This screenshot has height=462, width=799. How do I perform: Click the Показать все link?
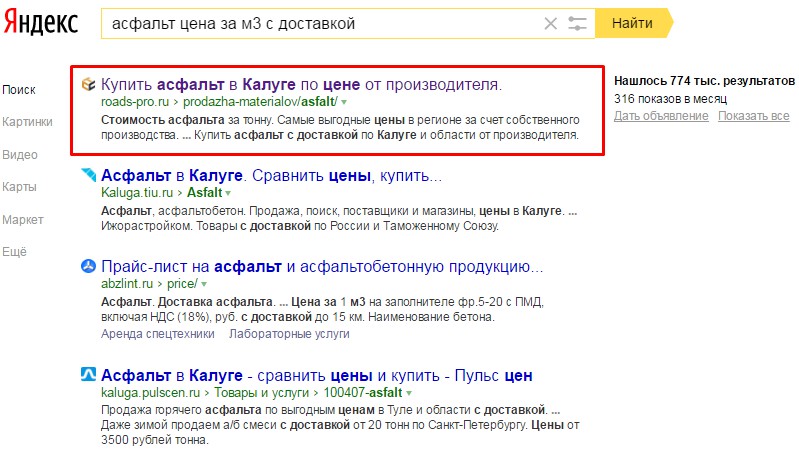(x=754, y=116)
